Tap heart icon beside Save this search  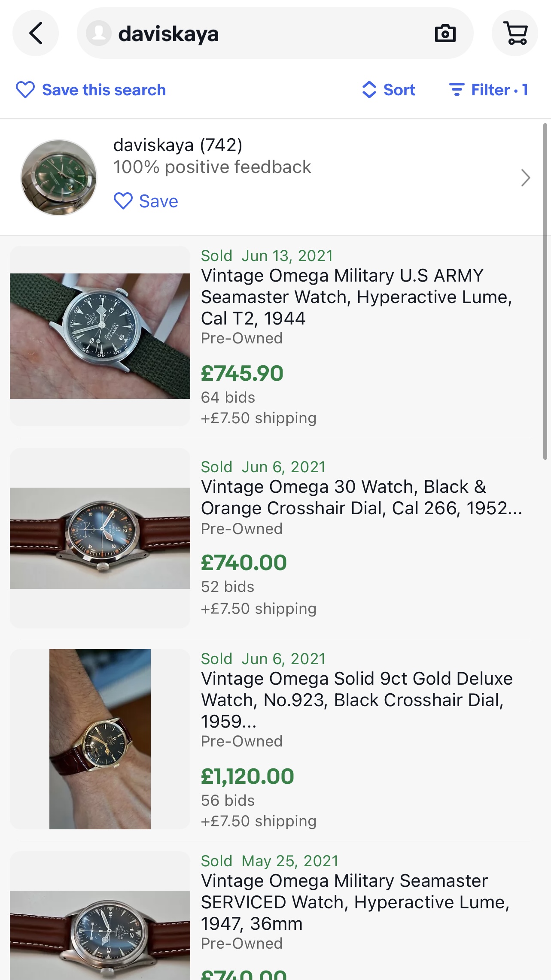[25, 90]
